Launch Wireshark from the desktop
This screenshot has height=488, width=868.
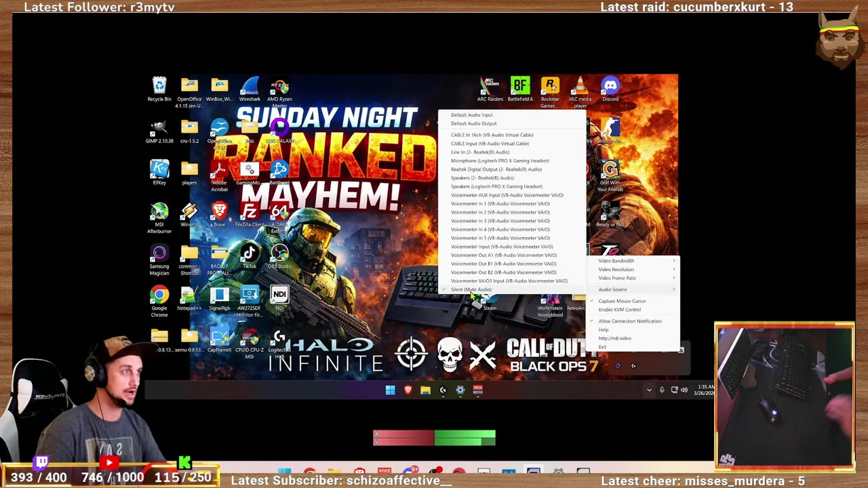(x=250, y=89)
